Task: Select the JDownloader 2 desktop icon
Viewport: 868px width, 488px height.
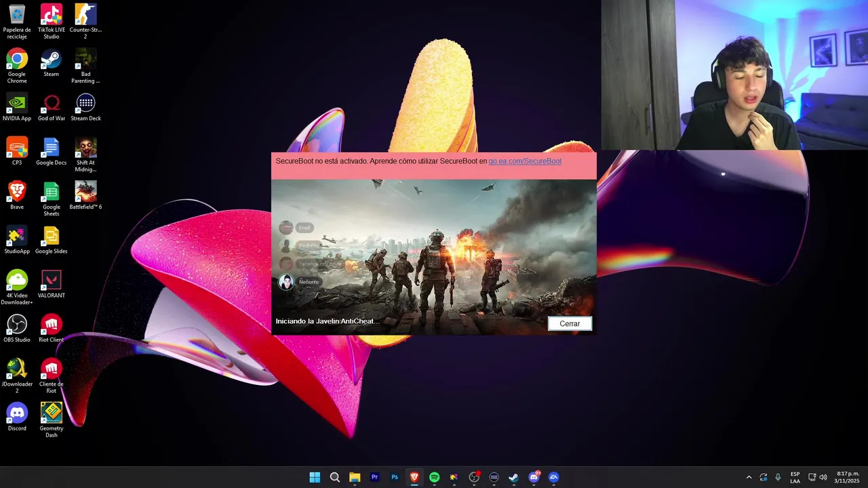Action: tap(17, 375)
